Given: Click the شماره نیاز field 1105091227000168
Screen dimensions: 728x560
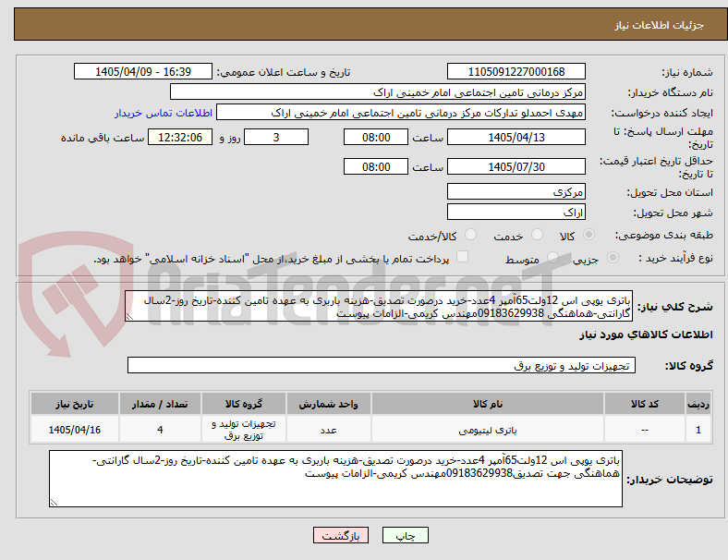Looking at the screenshot, I should [516, 72].
